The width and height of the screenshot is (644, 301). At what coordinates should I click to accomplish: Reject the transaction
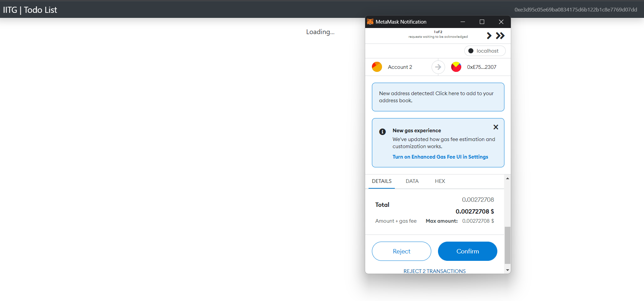click(402, 251)
